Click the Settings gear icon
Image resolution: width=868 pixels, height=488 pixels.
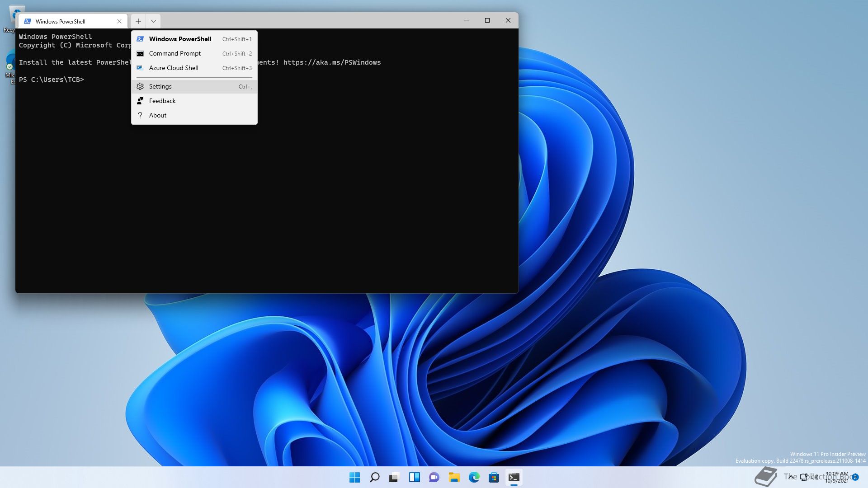140,86
